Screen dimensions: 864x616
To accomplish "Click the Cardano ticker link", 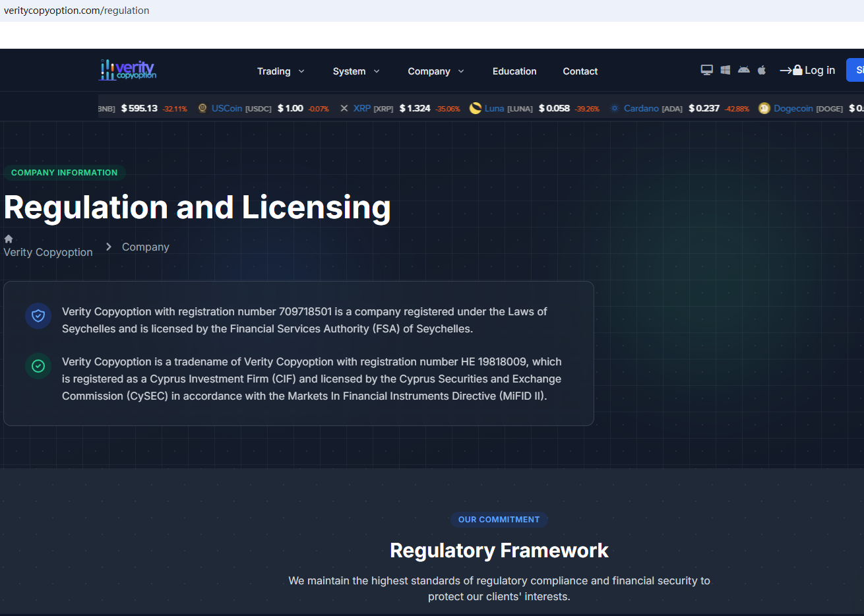I will (640, 108).
